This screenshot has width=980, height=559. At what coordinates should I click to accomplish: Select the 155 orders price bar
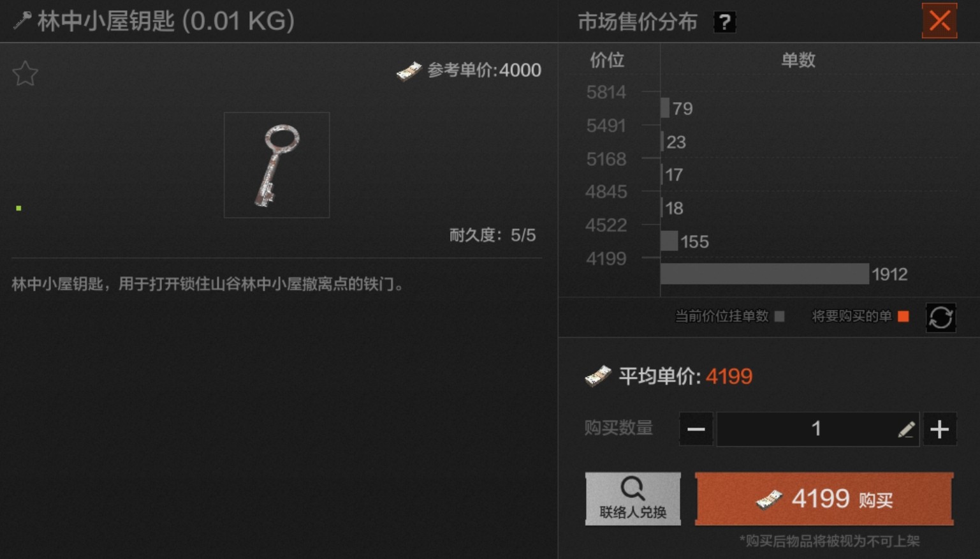(x=669, y=241)
